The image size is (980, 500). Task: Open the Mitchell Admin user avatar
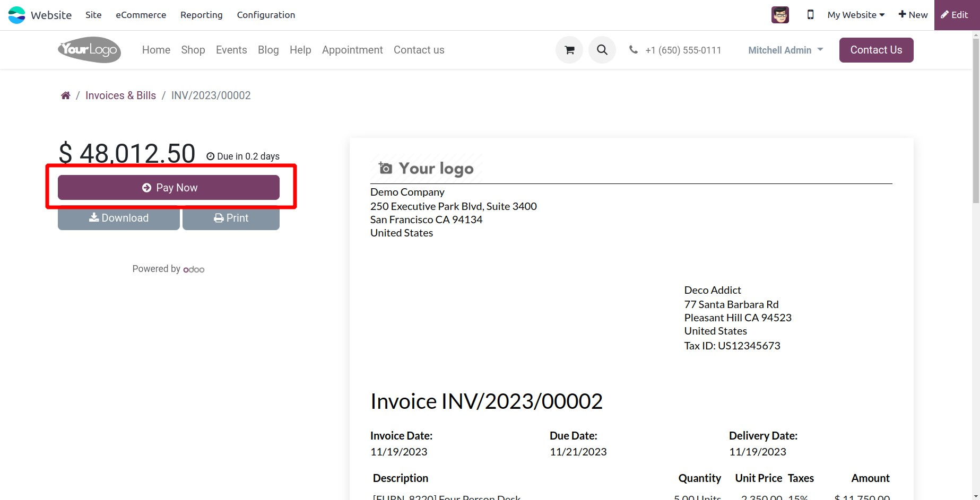click(780, 15)
